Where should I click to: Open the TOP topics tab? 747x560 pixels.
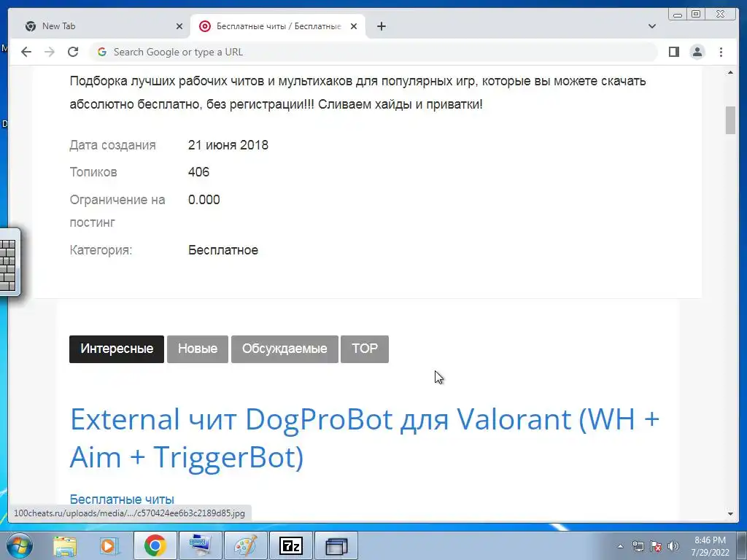click(x=365, y=349)
